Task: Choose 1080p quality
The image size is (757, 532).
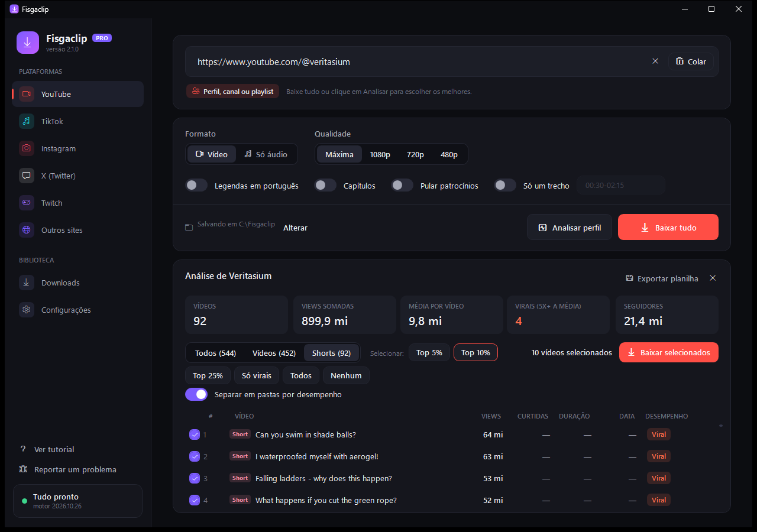Action: (380, 154)
